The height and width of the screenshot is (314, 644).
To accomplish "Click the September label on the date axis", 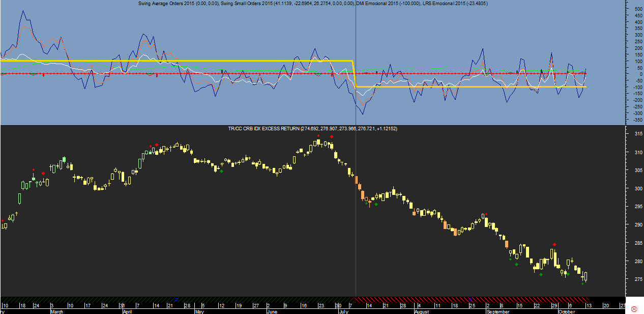I will click(497, 311).
